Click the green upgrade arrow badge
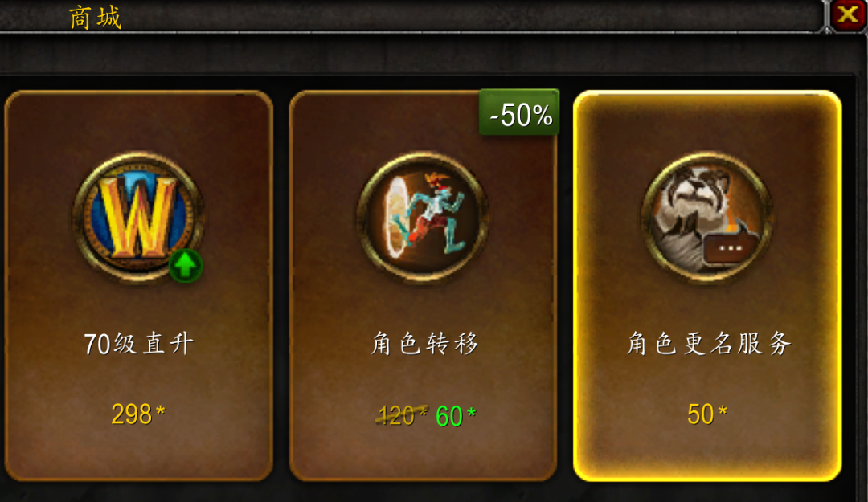Viewport: 868px width, 502px height. [186, 266]
